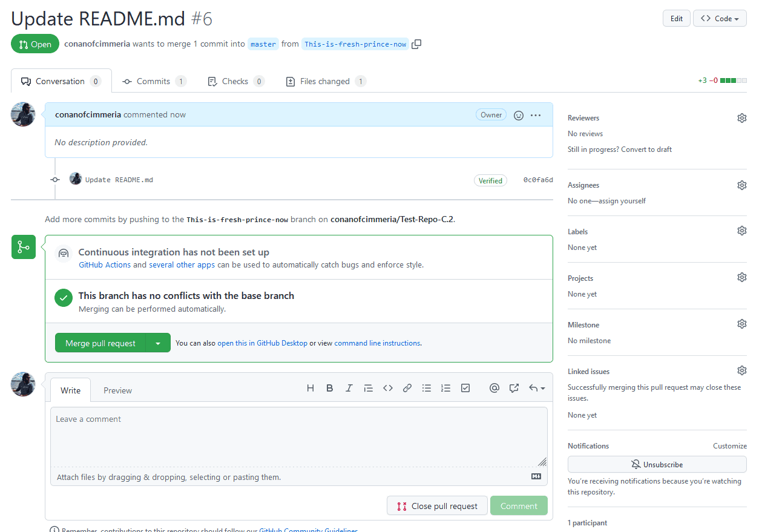Switch to the Preview tab
Viewport: 762px width, 532px height.
pyautogui.click(x=117, y=390)
